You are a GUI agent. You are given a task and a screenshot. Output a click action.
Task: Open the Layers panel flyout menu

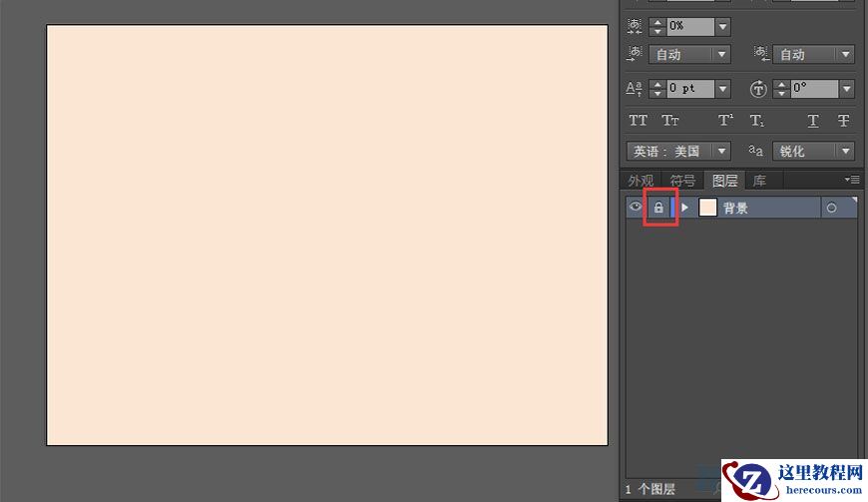[x=852, y=180]
